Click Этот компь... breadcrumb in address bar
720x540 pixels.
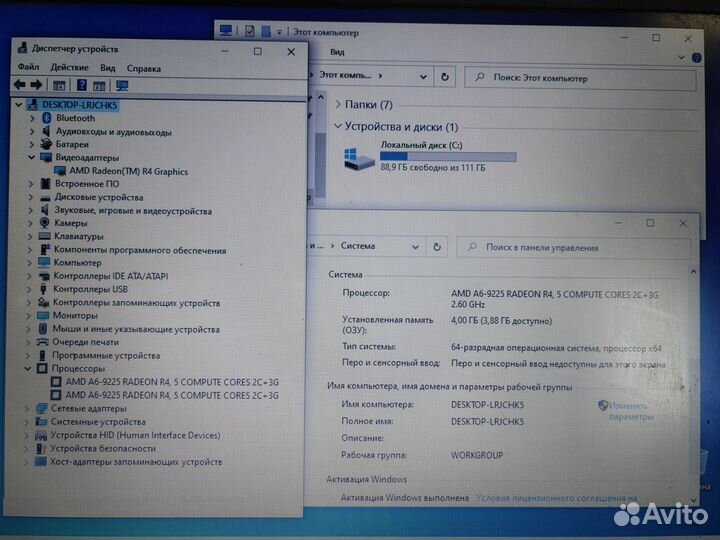345,75
